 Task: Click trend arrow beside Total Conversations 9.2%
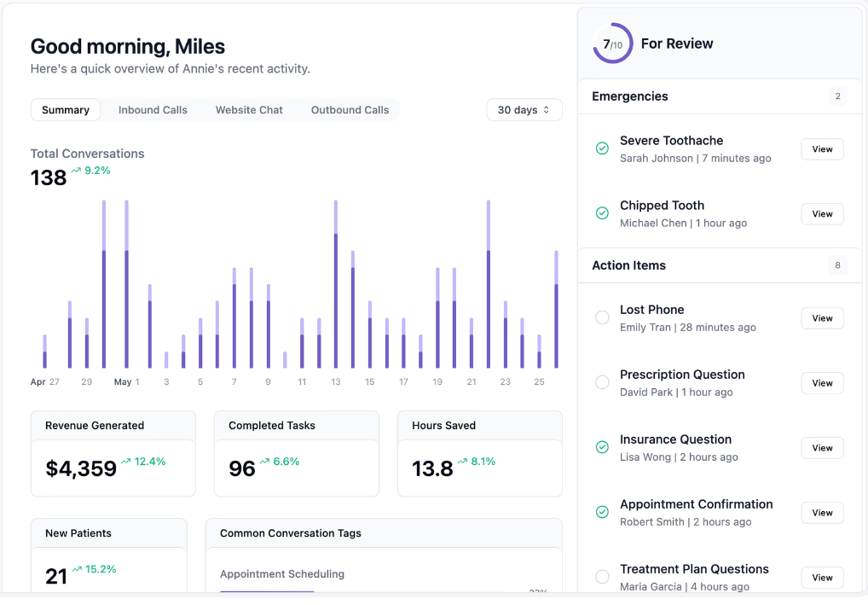[76, 171]
